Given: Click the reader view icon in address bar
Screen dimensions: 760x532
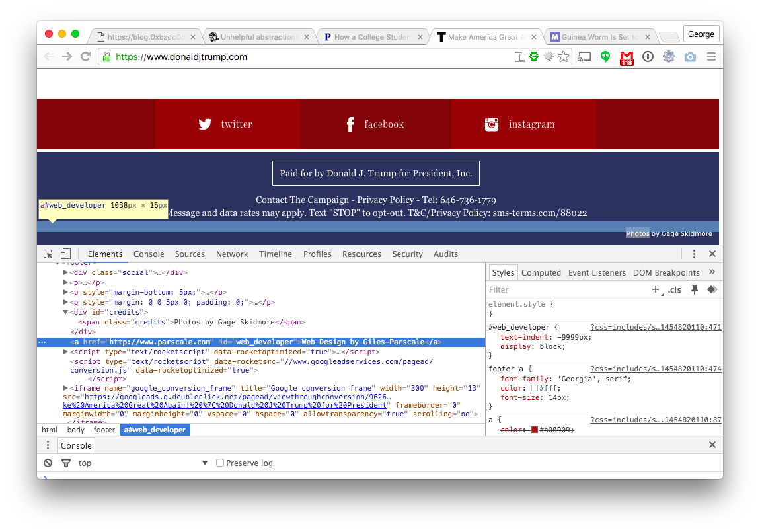Looking at the screenshot, I should (519, 57).
